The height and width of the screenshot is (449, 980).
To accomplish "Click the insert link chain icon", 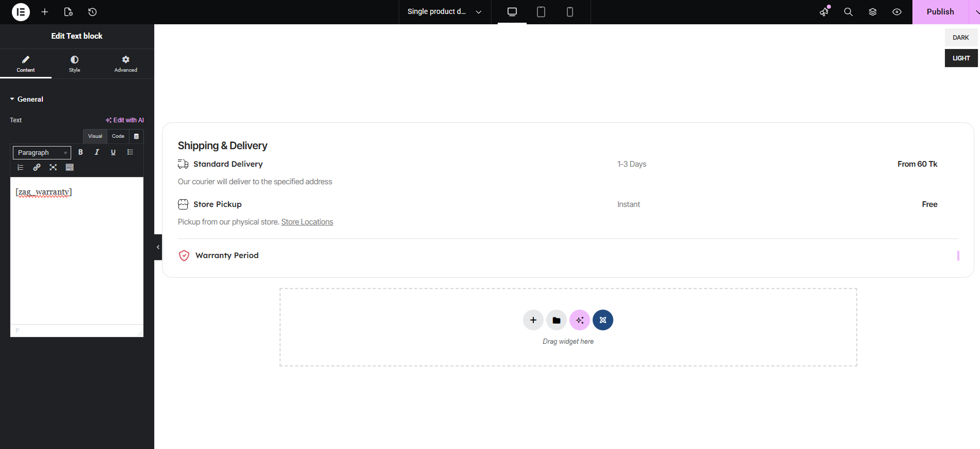I will click(x=37, y=167).
